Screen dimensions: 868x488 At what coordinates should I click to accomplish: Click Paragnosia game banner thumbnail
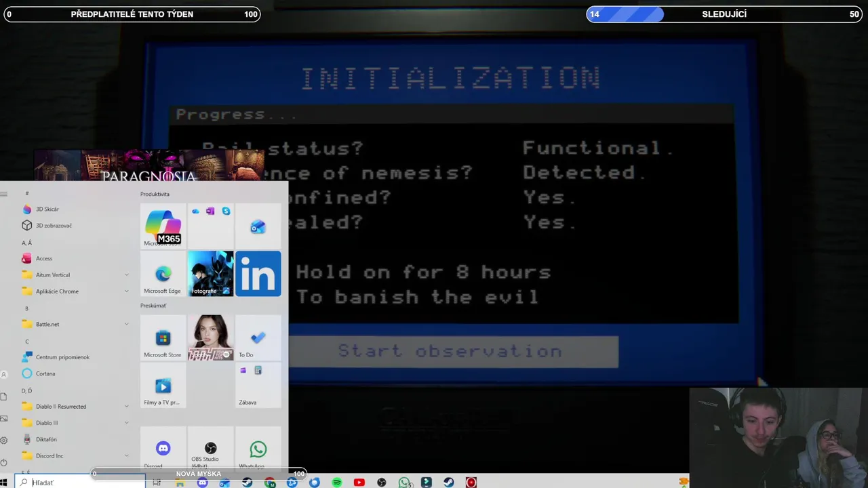coord(149,166)
